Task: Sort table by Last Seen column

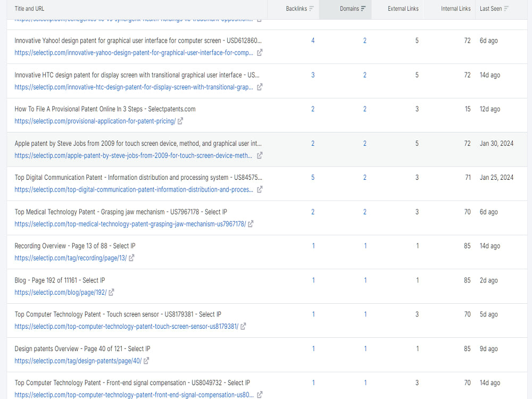Action: 494,9
